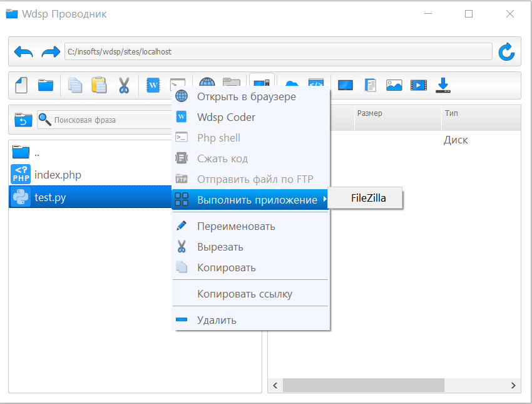Click 'Диск' in the type column
Image resolution: width=532 pixels, height=404 pixels.
(x=456, y=140)
